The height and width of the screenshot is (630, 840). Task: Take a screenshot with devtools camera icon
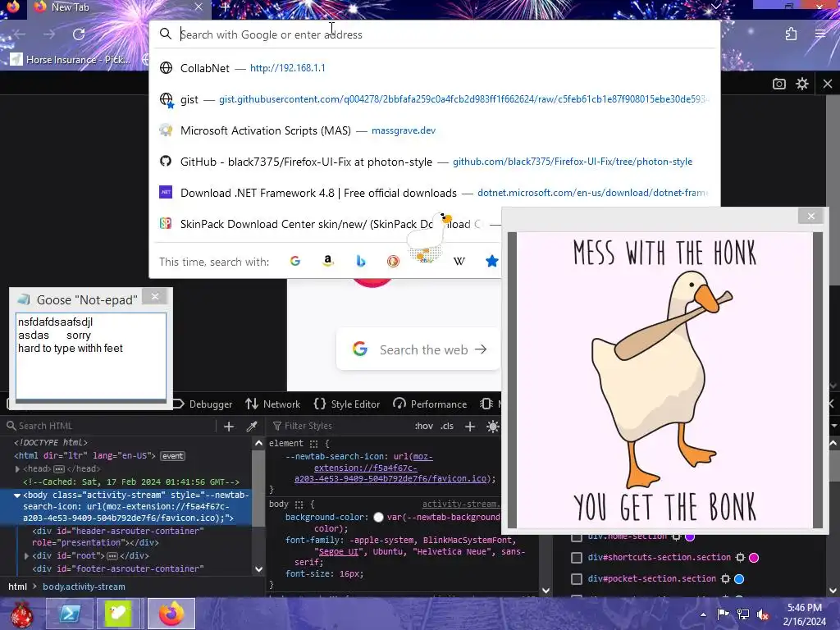coord(779,84)
